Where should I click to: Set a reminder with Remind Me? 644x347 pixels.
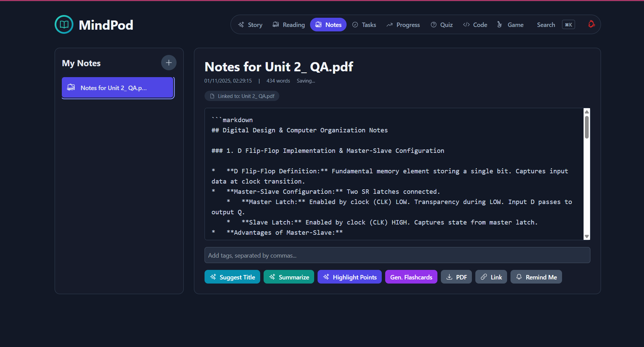tap(536, 277)
